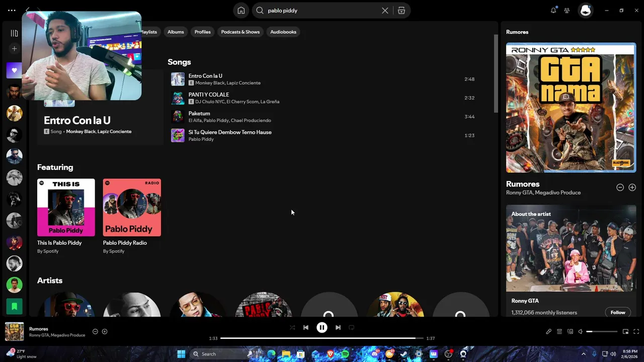This screenshot has height=362, width=644.
Task: Open Pablo Piddy Radio playlist
Action: (132, 216)
